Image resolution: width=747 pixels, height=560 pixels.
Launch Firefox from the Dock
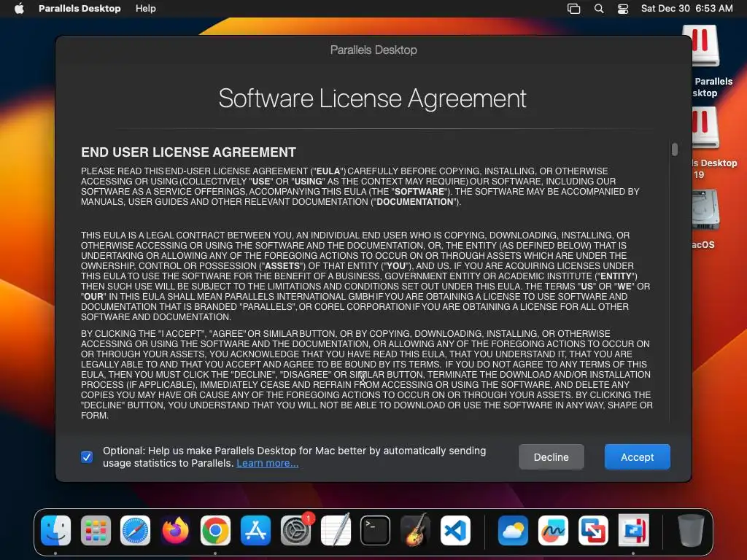coord(175,531)
